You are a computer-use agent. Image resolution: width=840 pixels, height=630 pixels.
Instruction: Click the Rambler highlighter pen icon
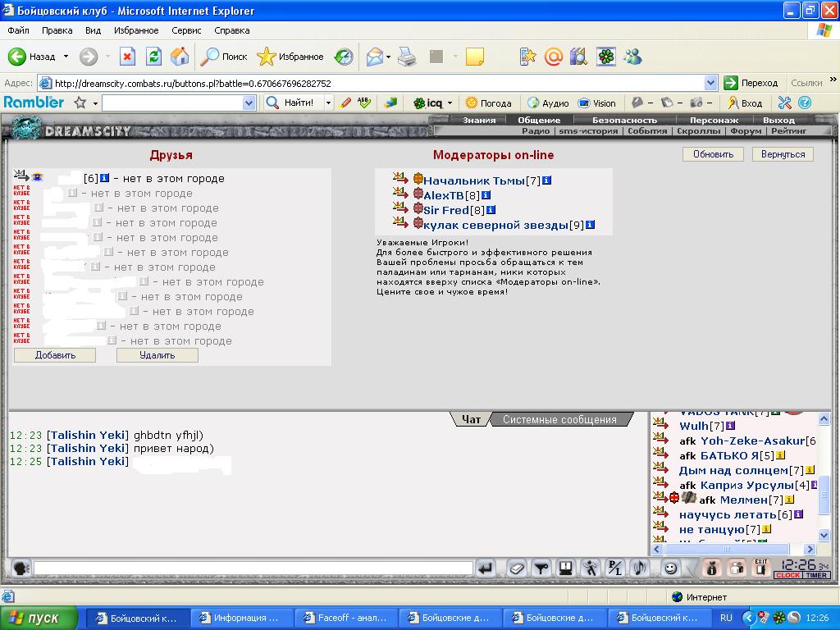pyautogui.click(x=345, y=103)
